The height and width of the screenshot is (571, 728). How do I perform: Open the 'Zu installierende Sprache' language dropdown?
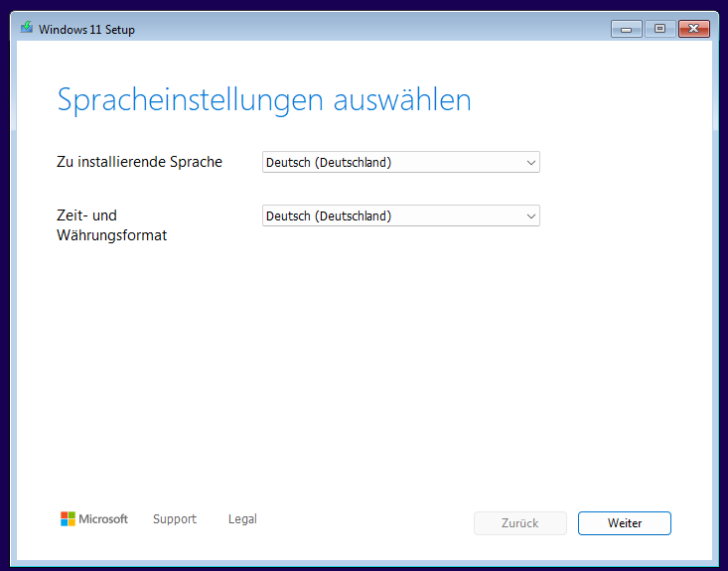click(x=400, y=162)
